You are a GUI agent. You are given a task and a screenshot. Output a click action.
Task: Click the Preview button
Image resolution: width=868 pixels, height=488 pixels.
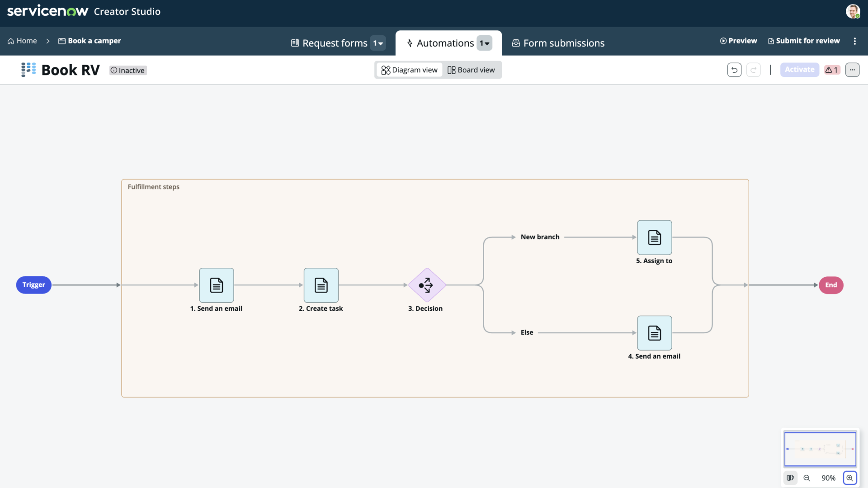(x=739, y=41)
